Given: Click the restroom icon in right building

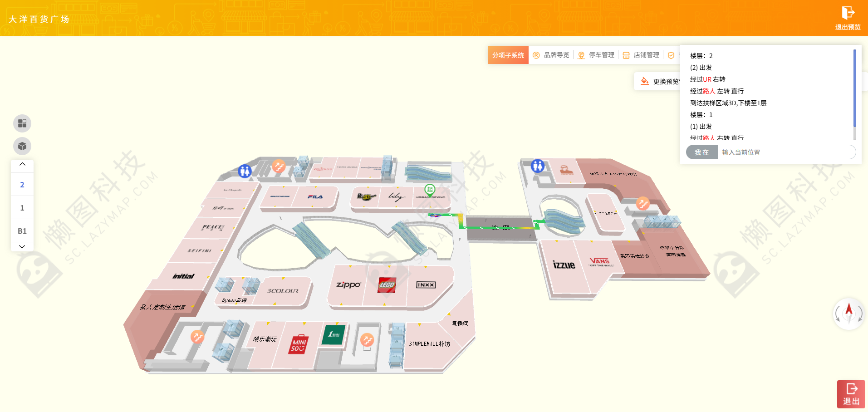Looking at the screenshot, I should (538, 166).
